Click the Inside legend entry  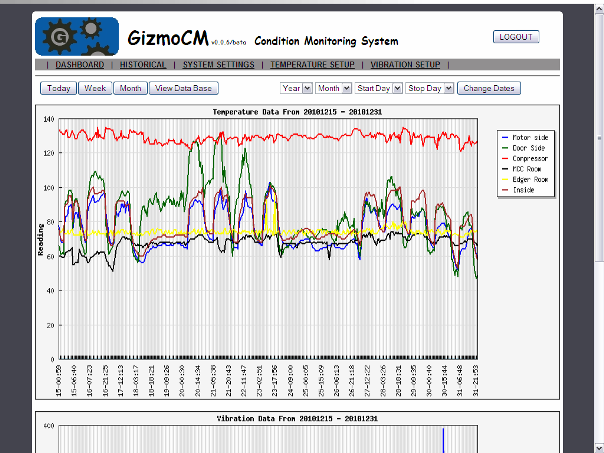pyautogui.click(x=518, y=190)
